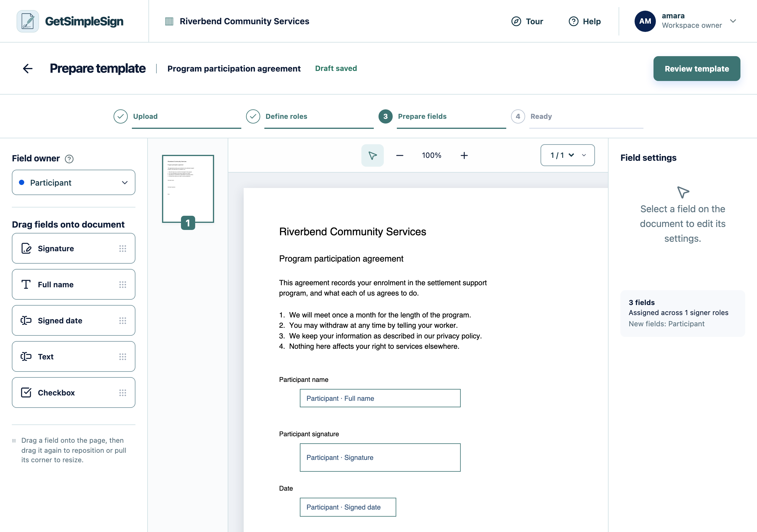Select the Signature field tile

[74, 248]
